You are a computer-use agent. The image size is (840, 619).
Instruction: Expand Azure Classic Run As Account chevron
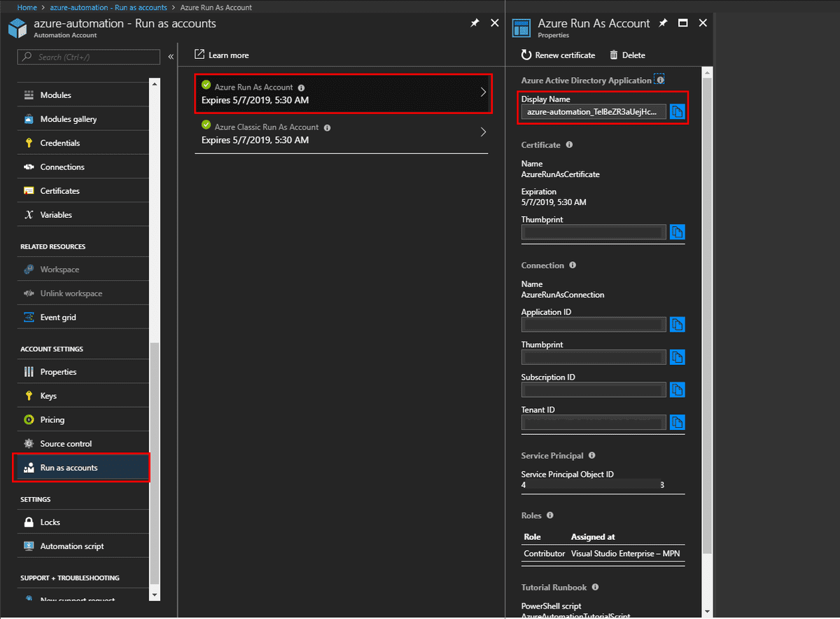click(483, 132)
